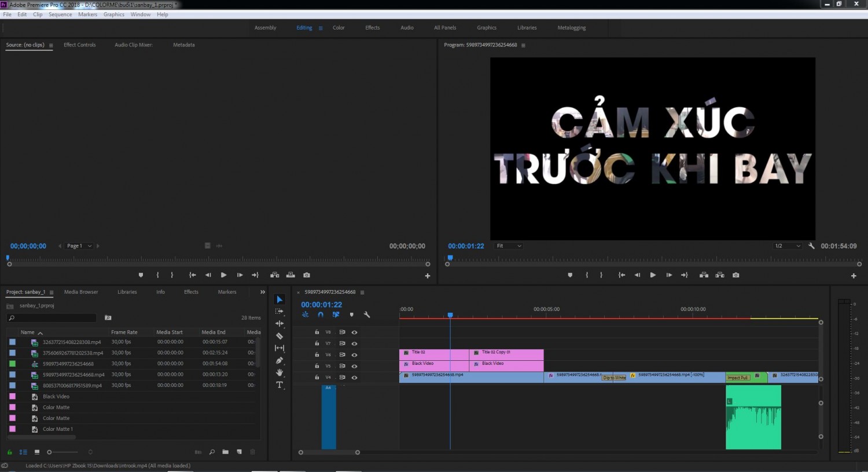868x472 pixels.
Task: Export frame with Program monitor camera icon
Action: click(x=736, y=275)
